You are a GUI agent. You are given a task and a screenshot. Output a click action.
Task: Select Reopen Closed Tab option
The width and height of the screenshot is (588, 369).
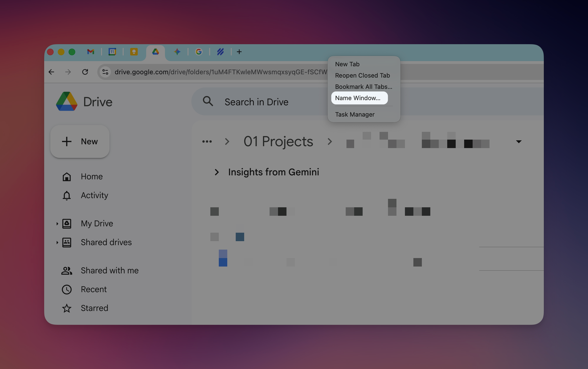(362, 75)
